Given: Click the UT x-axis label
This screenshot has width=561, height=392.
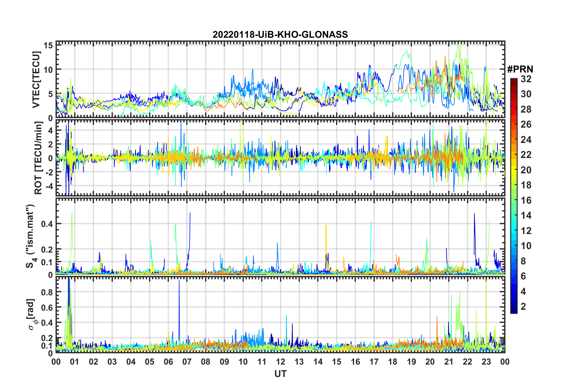Looking at the screenshot, I should tap(280, 374).
